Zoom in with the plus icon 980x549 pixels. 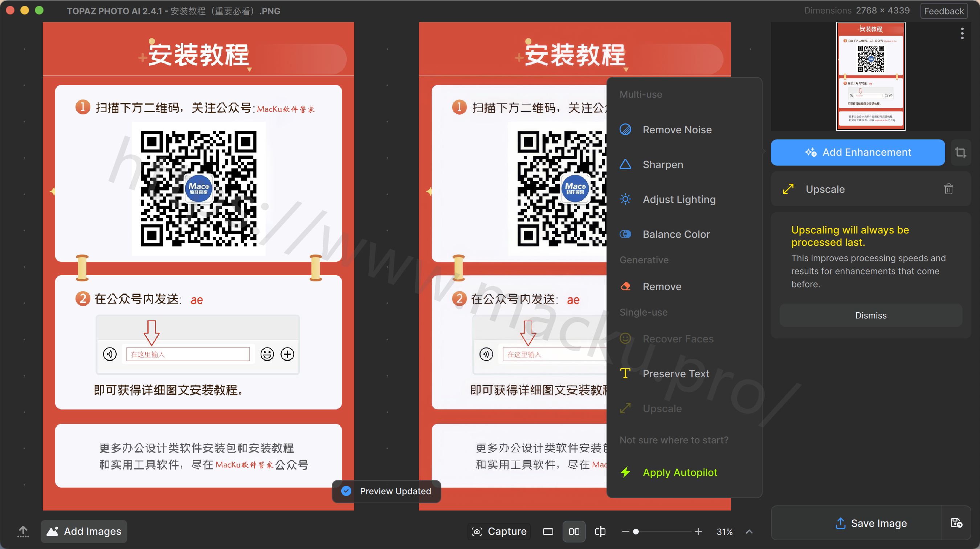(x=698, y=531)
